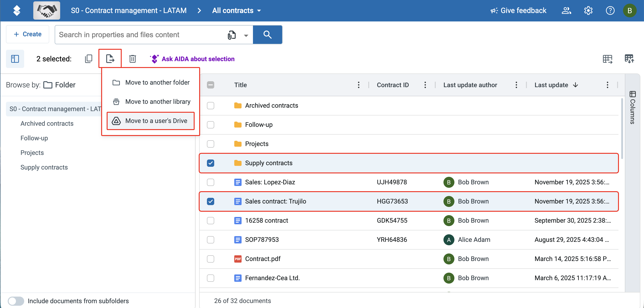Check the Fernandez-Cea Ltd. row checkbox

tap(211, 278)
